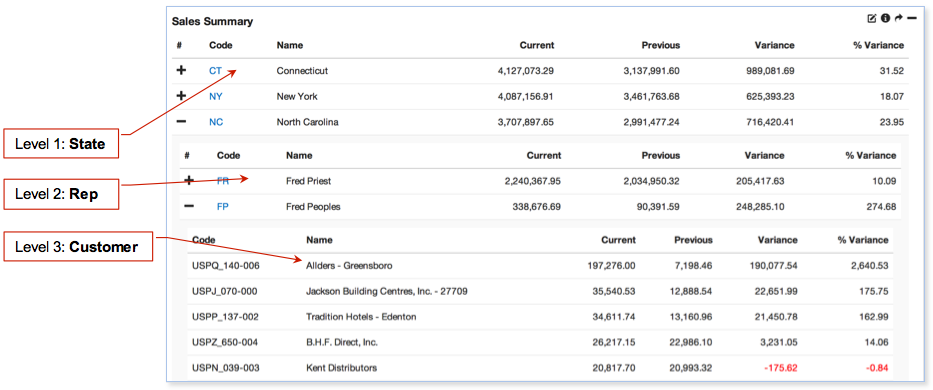This screenshot has height=390, width=933.
Task: Collapse the Fred Peoples rep row
Action: [189, 206]
